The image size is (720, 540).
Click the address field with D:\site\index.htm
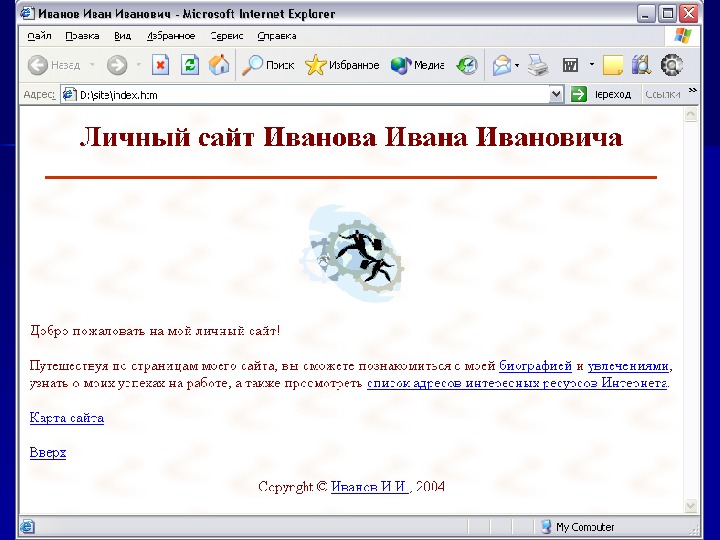(314, 95)
